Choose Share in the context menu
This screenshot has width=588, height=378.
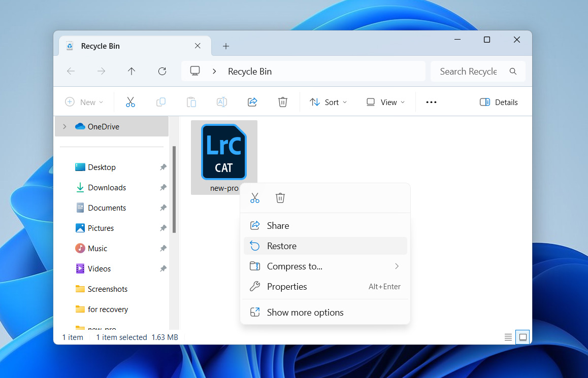(x=325, y=225)
